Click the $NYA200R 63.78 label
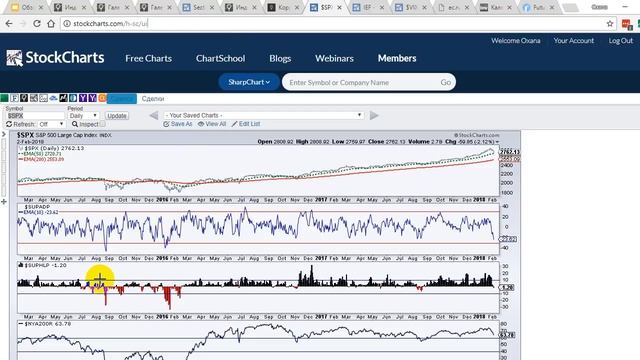 (47, 324)
